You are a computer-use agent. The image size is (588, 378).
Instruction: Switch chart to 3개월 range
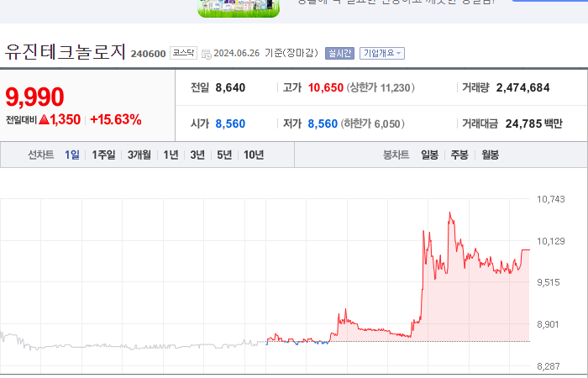(139, 155)
